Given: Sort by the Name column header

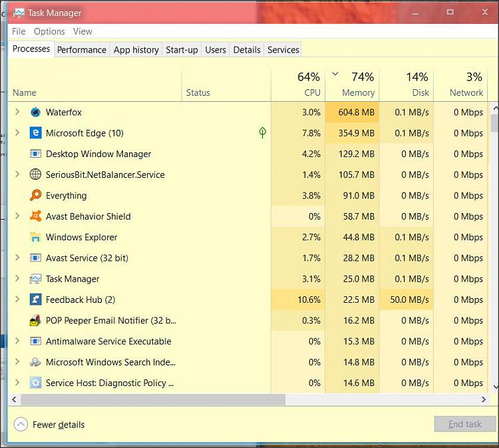Looking at the screenshot, I should click(95, 86).
